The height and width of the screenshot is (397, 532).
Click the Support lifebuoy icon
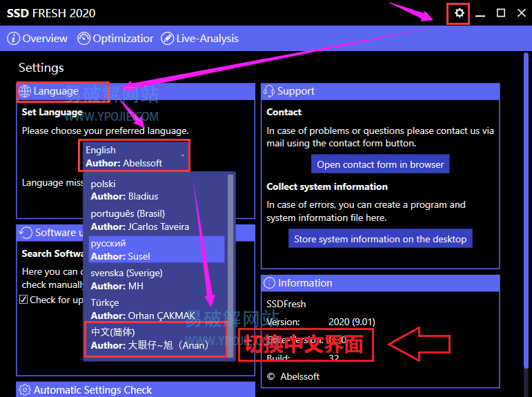click(268, 91)
